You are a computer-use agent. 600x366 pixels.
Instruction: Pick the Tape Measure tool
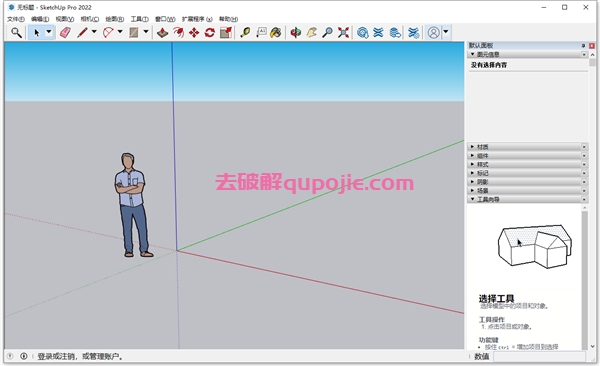point(245,33)
